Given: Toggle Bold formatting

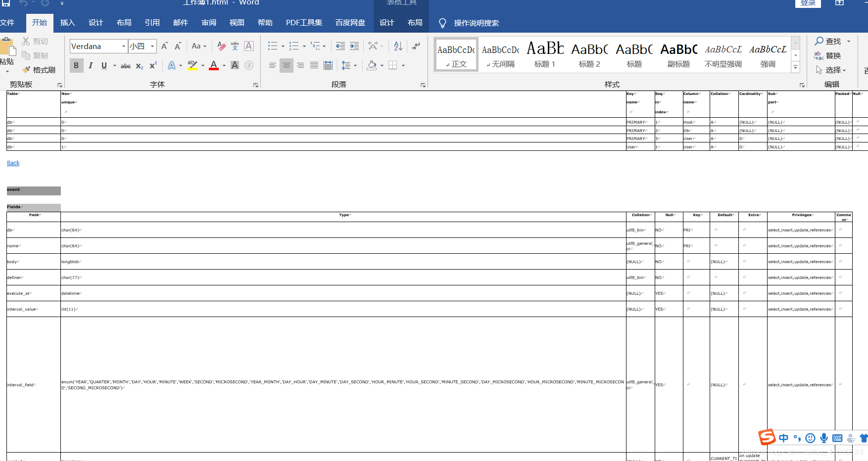Looking at the screenshot, I should [x=76, y=65].
